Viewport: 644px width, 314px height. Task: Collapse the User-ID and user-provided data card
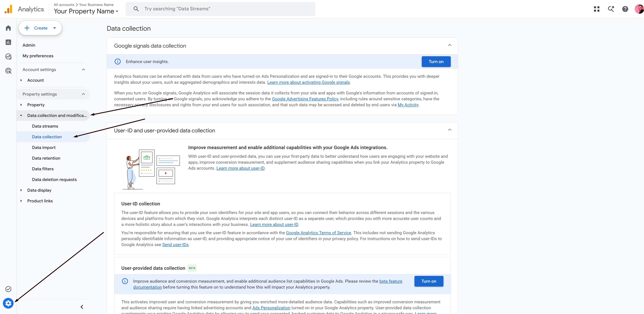coord(450,130)
